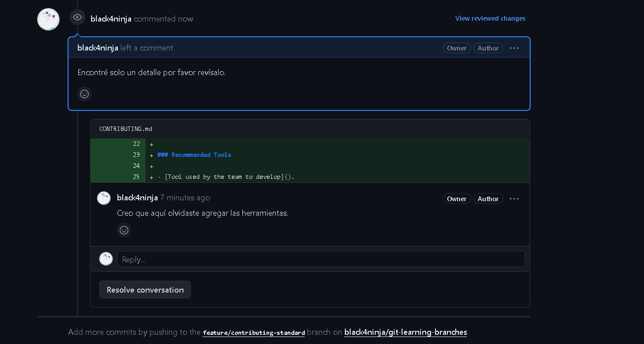Open the CONTRIBUTING.md file header

click(x=126, y=129)
